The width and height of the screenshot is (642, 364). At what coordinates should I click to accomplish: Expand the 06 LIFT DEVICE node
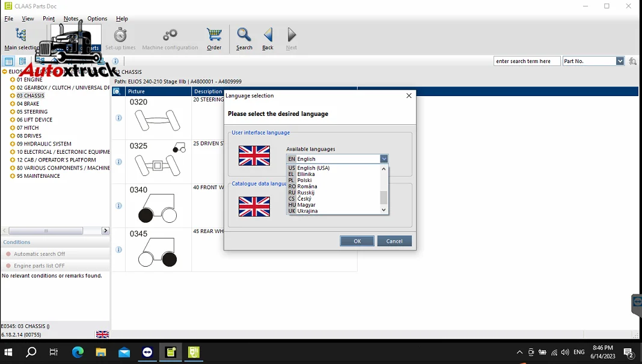pos(12,120)
